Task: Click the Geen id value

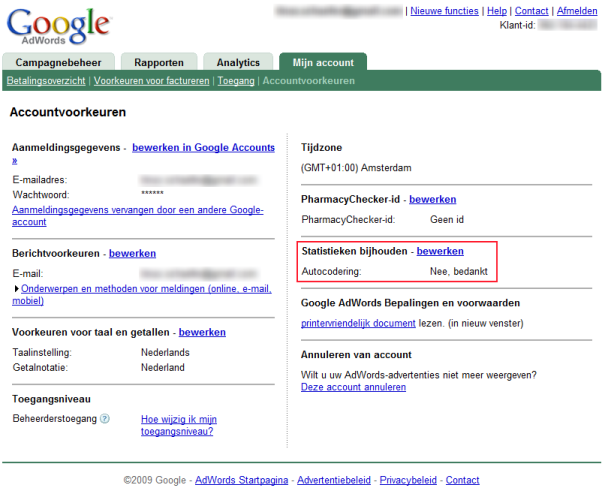Action: click(x=447, y=220)
